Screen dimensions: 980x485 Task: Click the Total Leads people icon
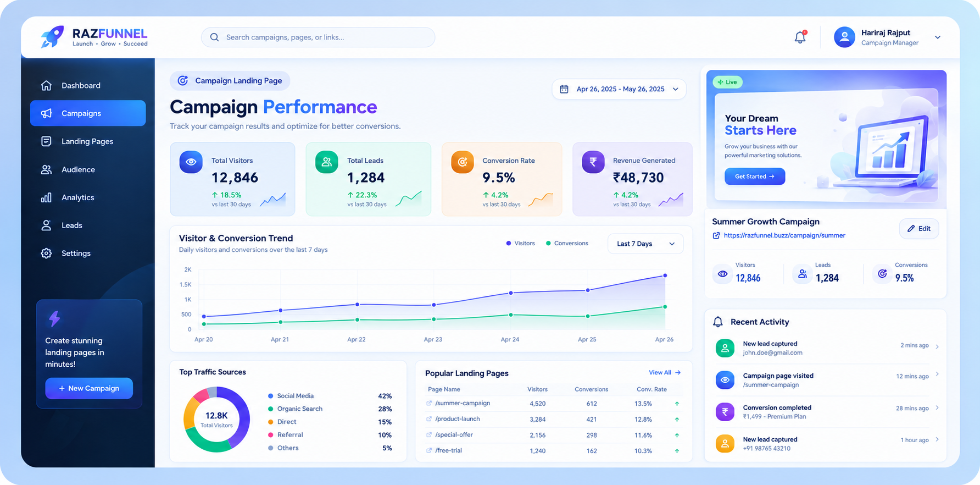pyautogui.click(x=326, y=162)
